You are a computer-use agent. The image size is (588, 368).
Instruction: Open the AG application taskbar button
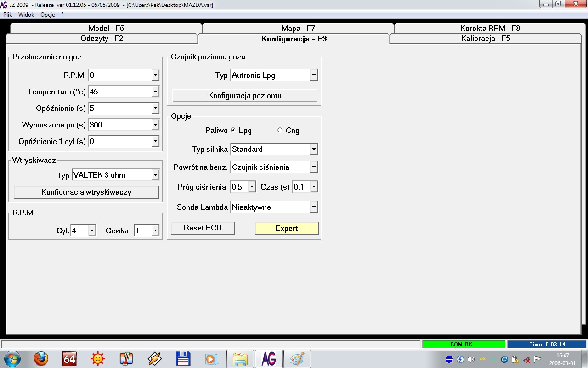pos(268,359)
